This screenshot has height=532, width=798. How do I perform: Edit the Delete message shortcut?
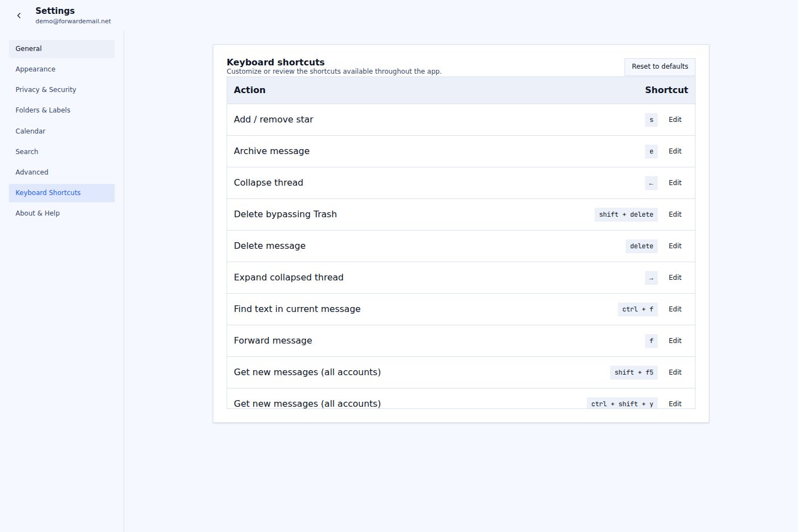(x=675, y=246)
